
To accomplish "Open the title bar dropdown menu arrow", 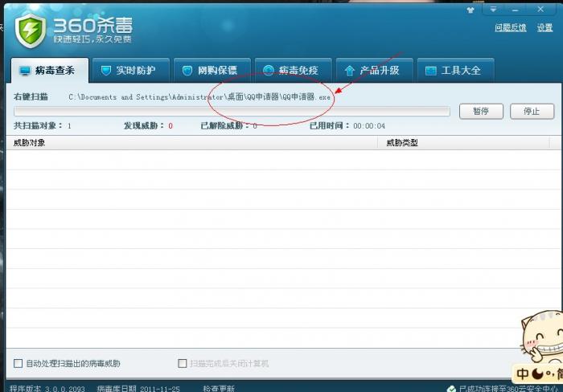I will 493,10.
